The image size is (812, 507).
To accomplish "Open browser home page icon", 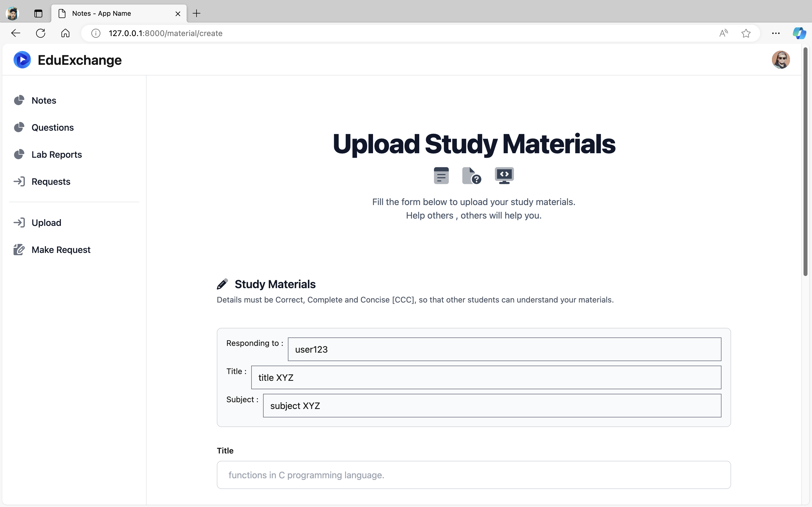I will click(65, 33).
